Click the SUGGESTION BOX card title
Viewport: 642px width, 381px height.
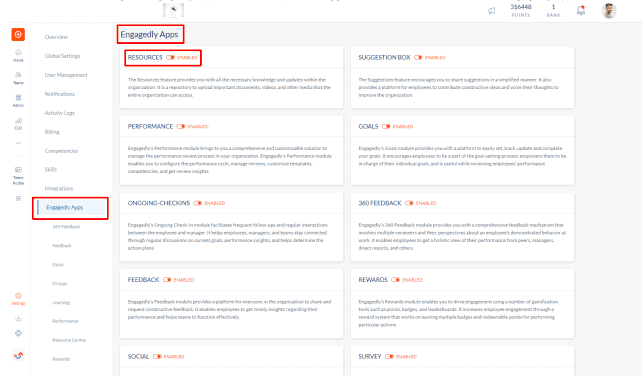pos(384,58)
